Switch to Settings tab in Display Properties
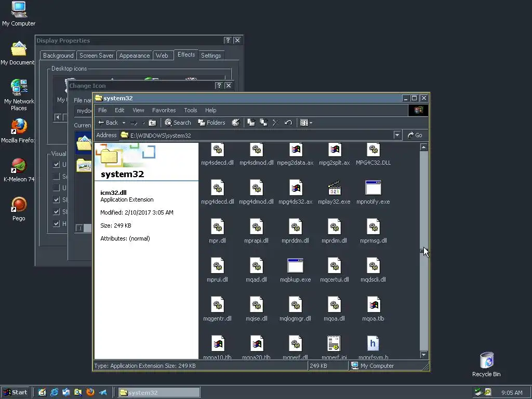Viewport: 532px width, 399px height. tap(211, 55)
